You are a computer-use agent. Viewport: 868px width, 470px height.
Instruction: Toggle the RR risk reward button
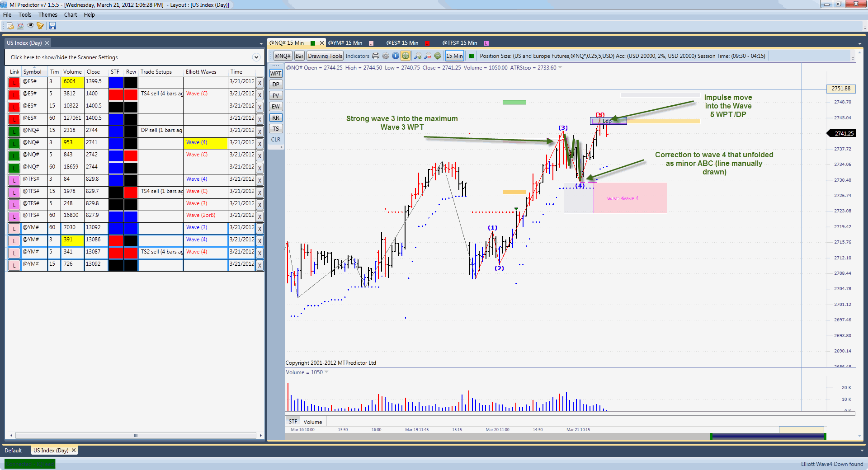click(x=276, y=117)
